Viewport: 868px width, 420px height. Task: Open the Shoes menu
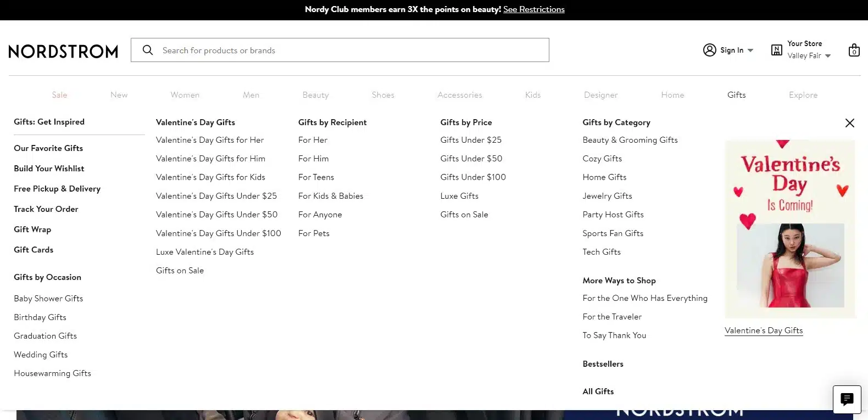(x=383, y=95)
